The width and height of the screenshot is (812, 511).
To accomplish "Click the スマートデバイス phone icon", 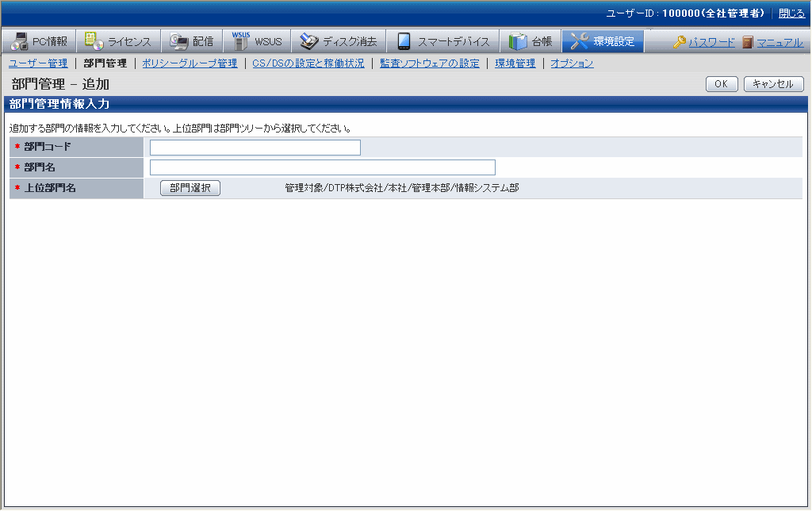I will pos(404,41).
